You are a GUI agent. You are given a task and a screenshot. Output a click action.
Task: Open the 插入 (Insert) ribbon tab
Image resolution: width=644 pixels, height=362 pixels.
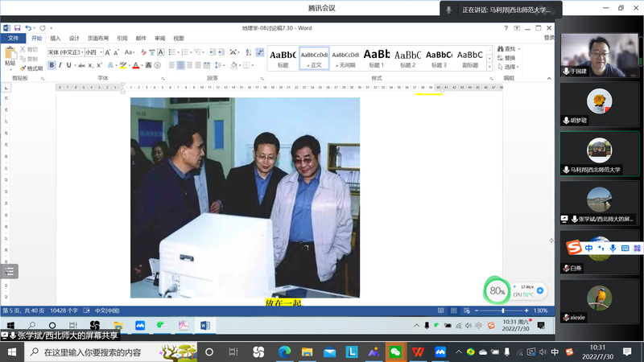[56, 38]
